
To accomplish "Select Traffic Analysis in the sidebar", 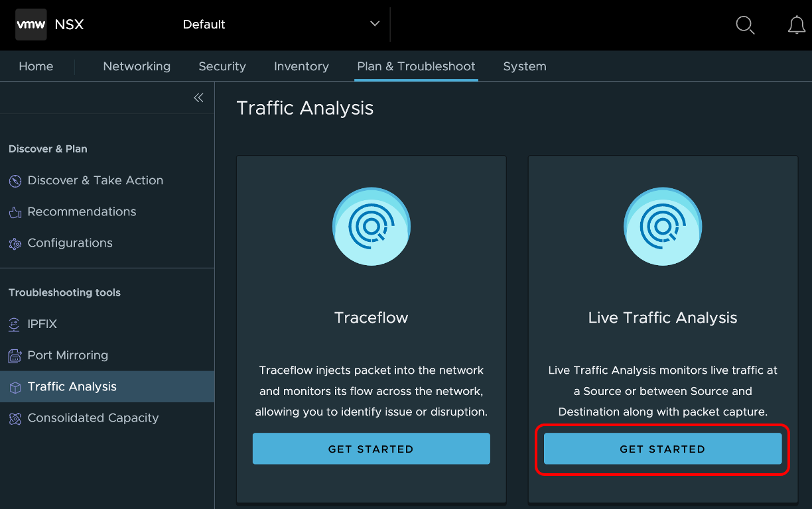I will pos(72,386).
